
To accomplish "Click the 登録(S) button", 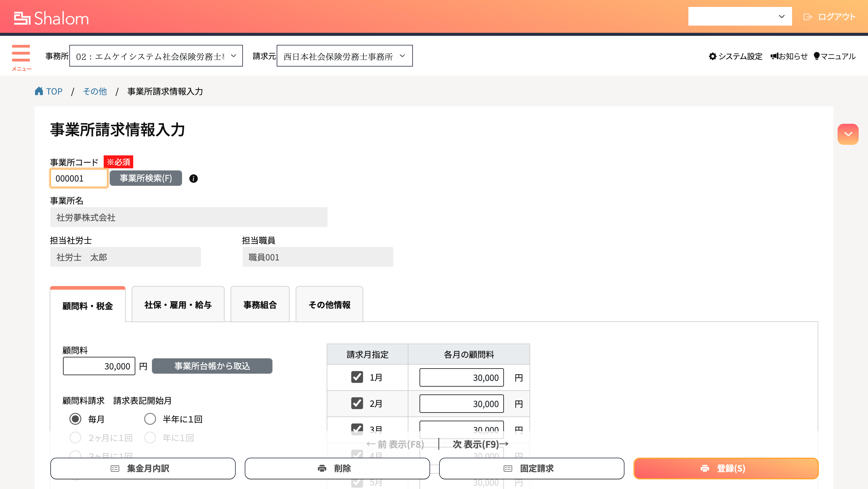I will pos(726,469).
